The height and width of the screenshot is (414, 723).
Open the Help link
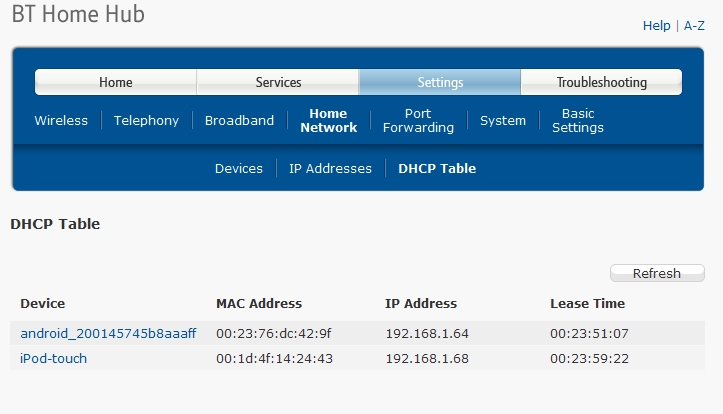(656, 25)
